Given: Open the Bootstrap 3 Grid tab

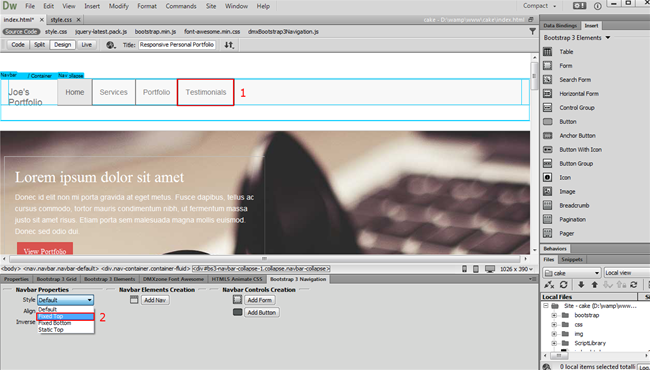Looking at the screenshot, I should coord(56,279).
